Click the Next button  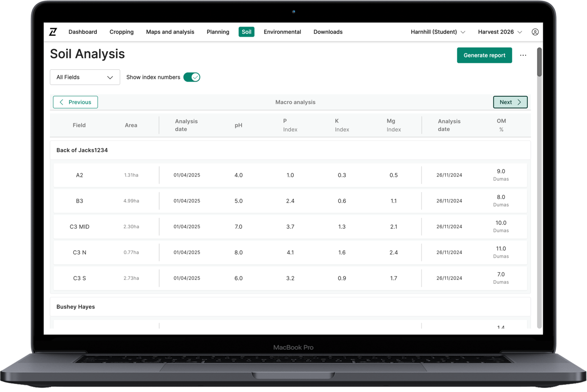pyautogui.click(x=510, y=102)
